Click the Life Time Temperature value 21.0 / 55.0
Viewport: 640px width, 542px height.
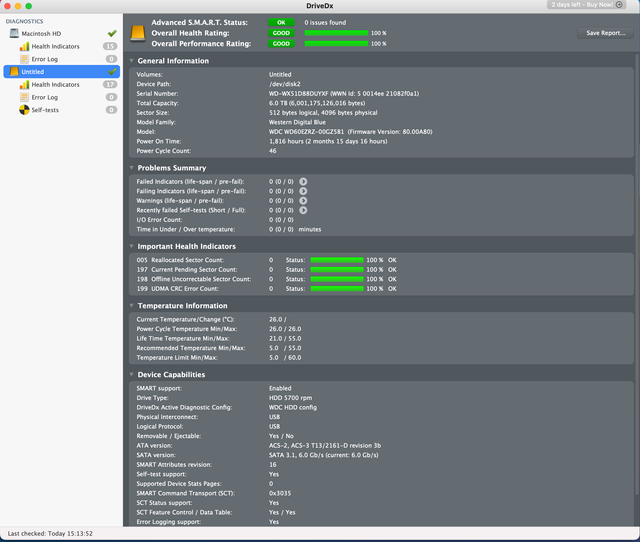click(x=285, y=338)
